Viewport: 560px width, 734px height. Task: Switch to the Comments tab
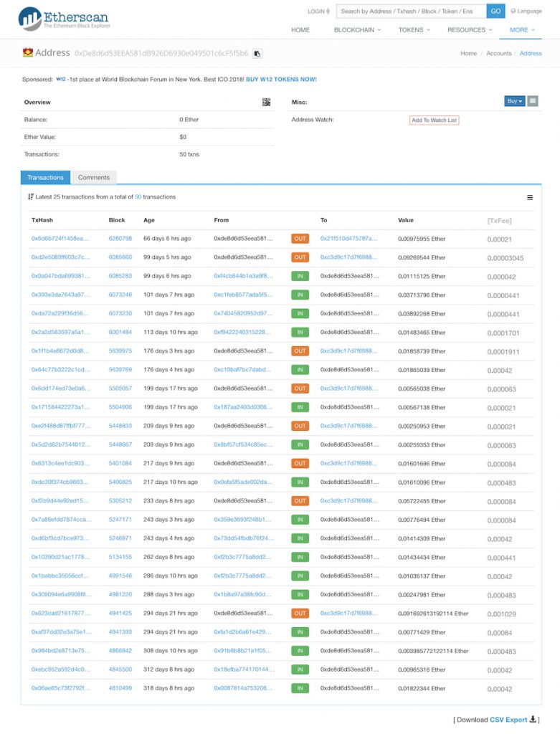(94, 177)
